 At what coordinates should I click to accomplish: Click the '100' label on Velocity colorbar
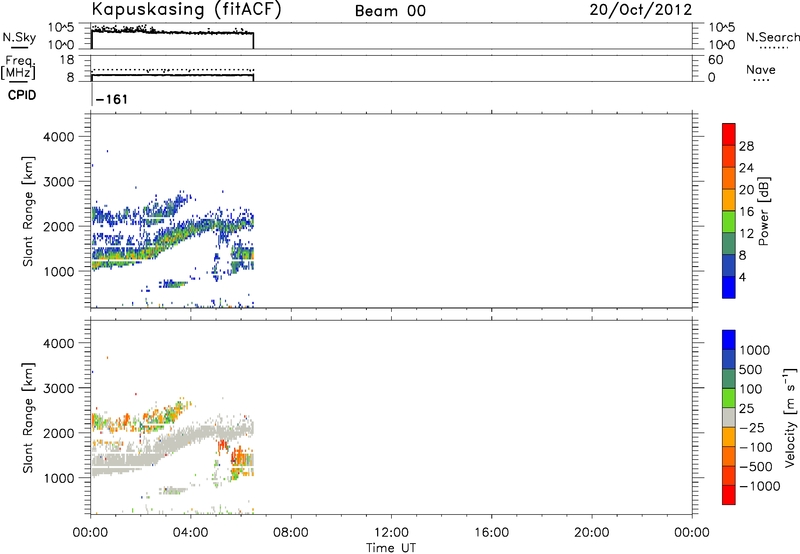coord(750,389)
